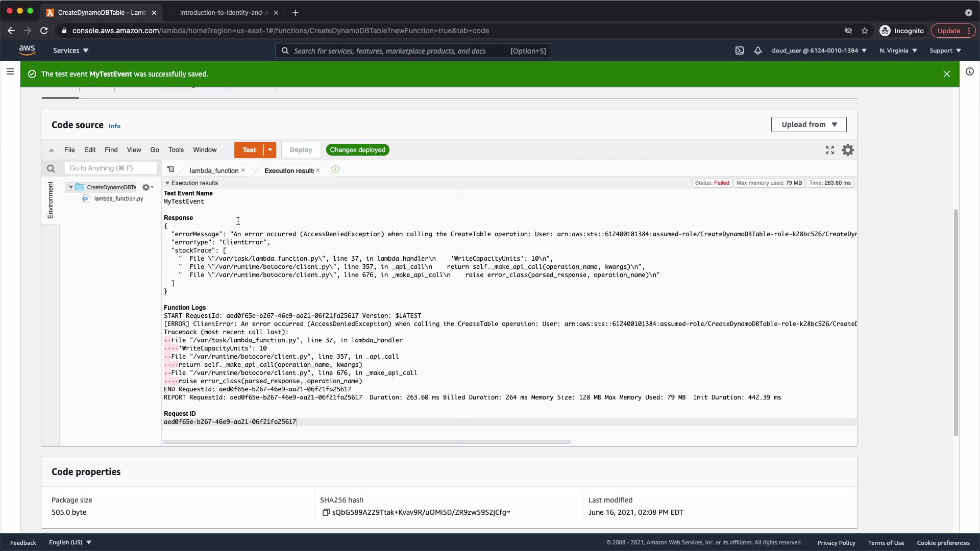Focus the Go to Anything search field
980x551 pixels.
pos(110,168)
